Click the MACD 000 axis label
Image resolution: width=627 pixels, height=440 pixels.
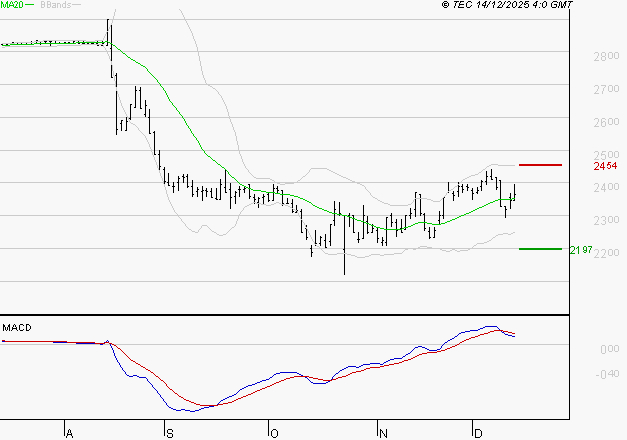click(610, 349)
